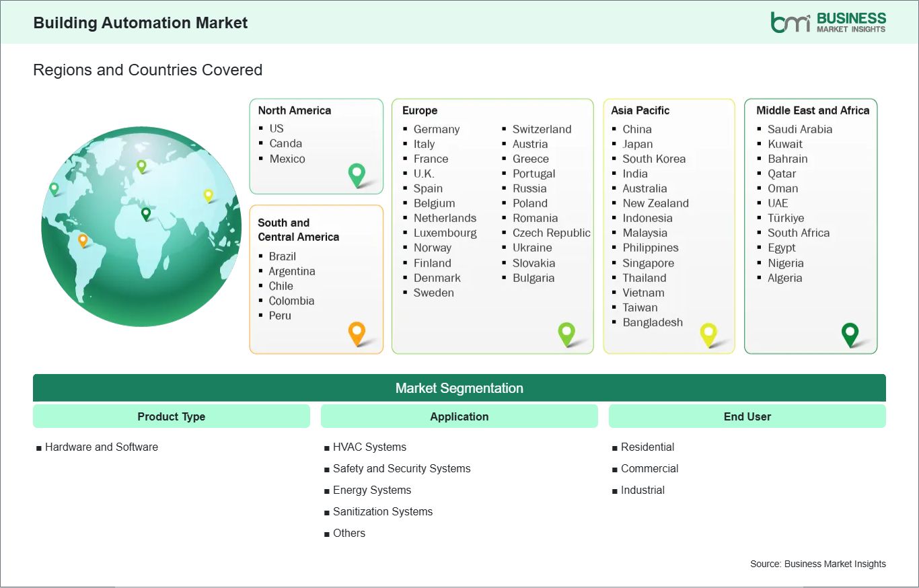The image size is (919, 588).
Task: Click the globe illustration
Action: [140, 227]
